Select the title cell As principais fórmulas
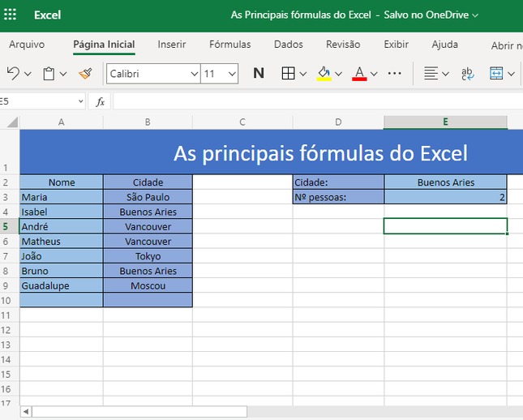The height and width of the screenshot is (420, 523). 271,152
